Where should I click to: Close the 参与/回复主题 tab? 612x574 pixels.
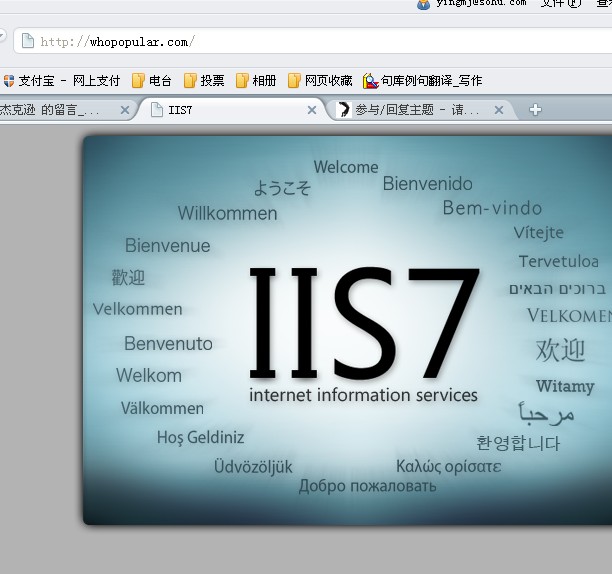[499, 110]
